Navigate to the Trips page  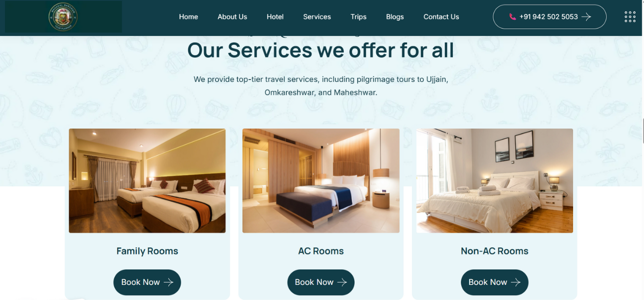coord(358,16)
